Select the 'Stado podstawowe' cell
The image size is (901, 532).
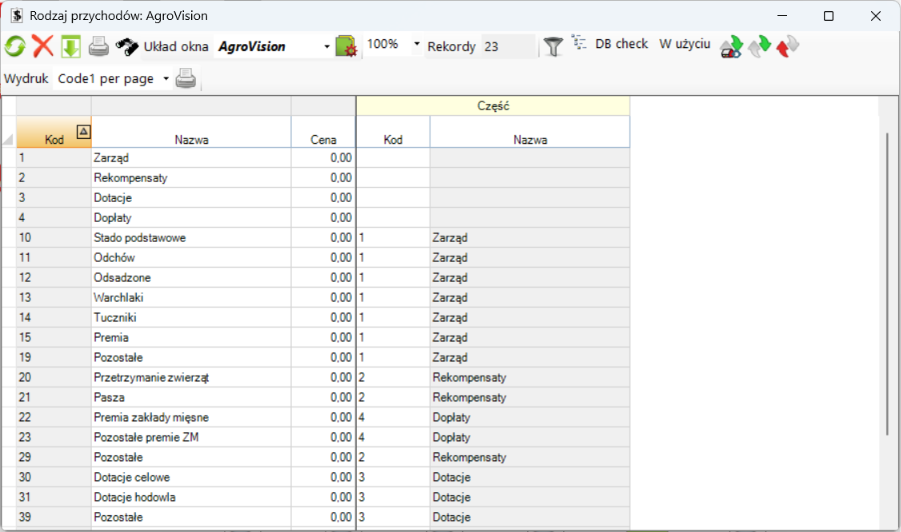click(191, 237)
